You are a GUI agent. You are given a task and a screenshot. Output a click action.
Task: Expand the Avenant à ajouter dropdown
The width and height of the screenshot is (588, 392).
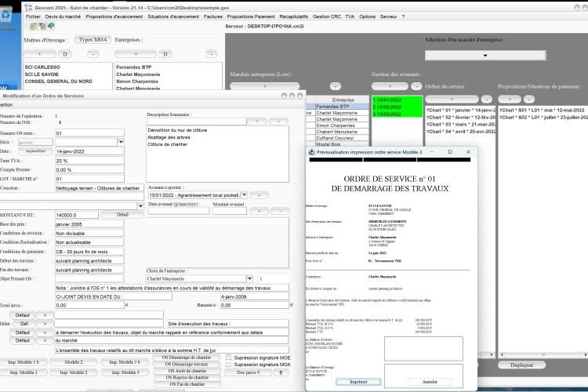pyautogui.click(x=244, y=195)
